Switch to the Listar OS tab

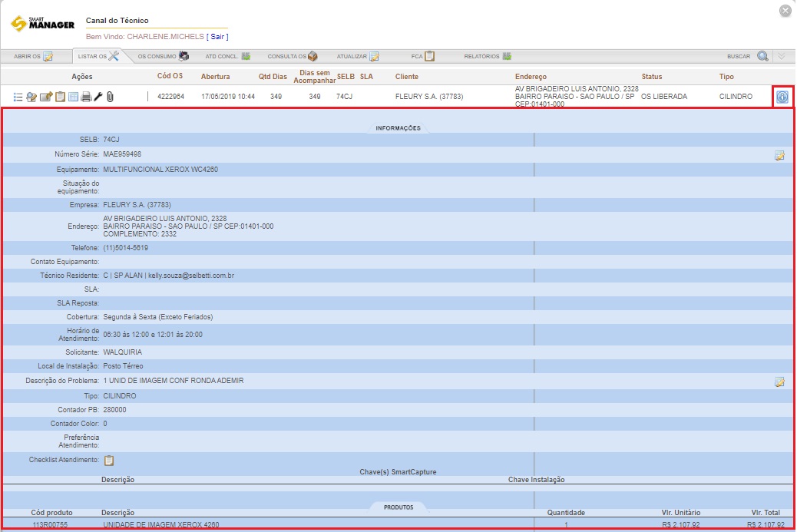click(x=98, y=56)
